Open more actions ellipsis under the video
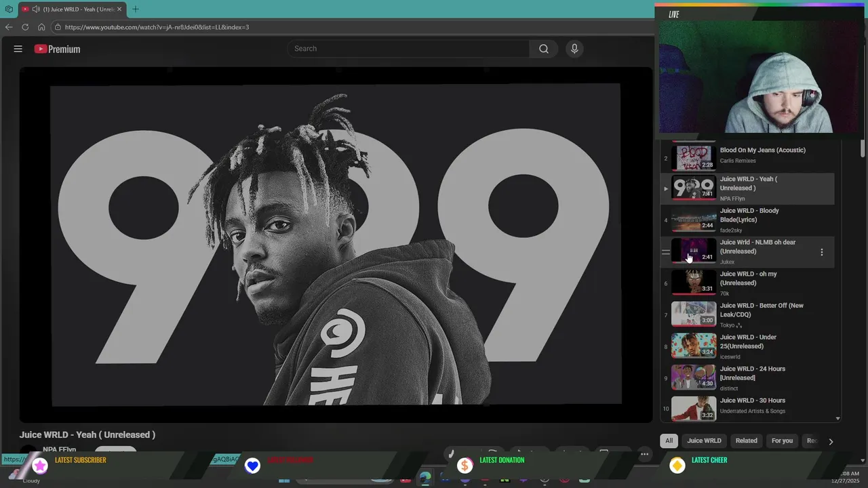The image size is (868, 488). 645,453
